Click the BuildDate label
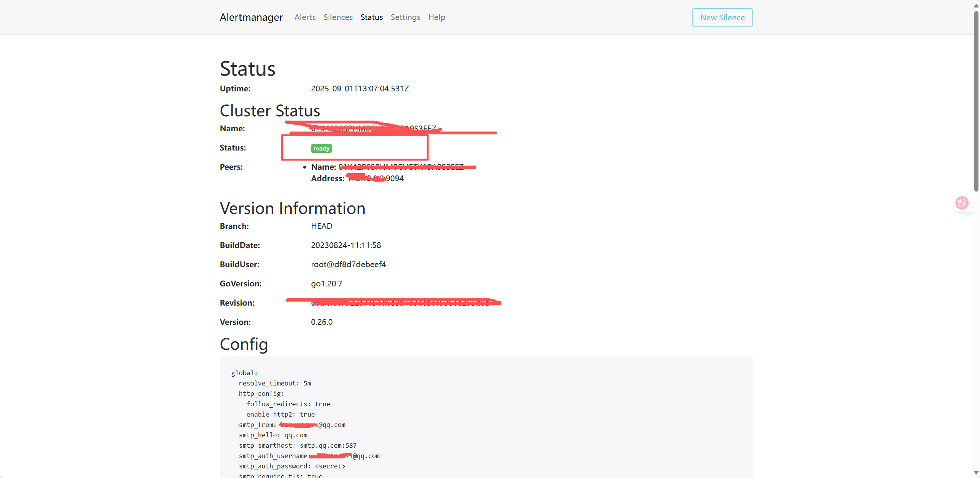The width and height of the screenshot is (980, 478). pos(240,245)
